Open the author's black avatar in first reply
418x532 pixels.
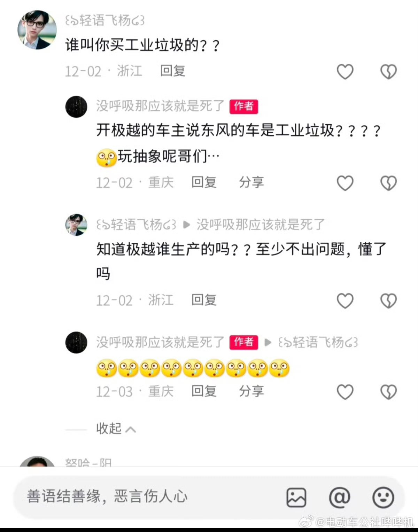coord(76,107)
